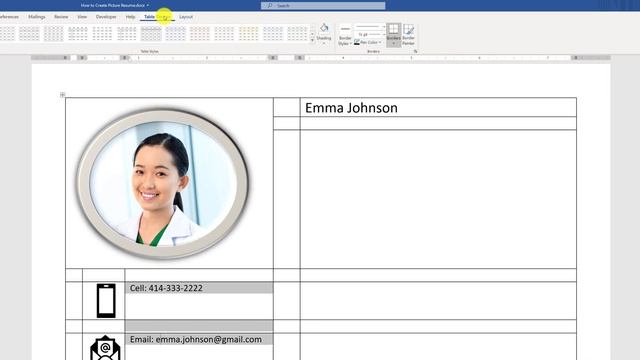Click inside the Search box
The image size is (640, 360).
pos(323,6)
